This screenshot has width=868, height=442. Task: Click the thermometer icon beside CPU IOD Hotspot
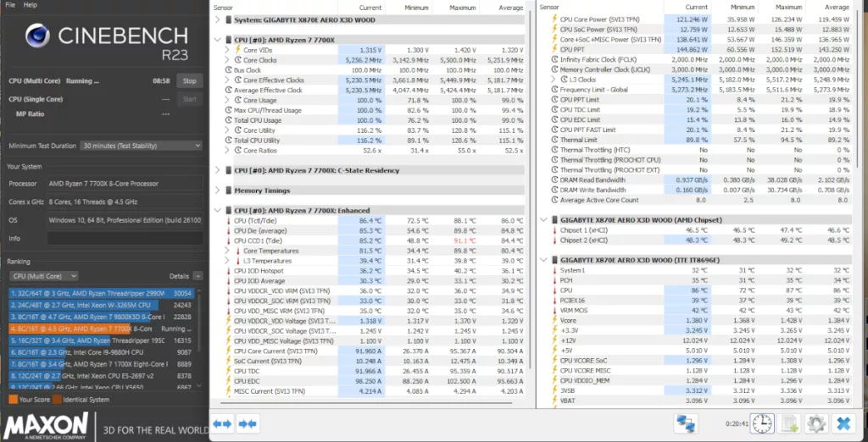[x=229, y=271]
